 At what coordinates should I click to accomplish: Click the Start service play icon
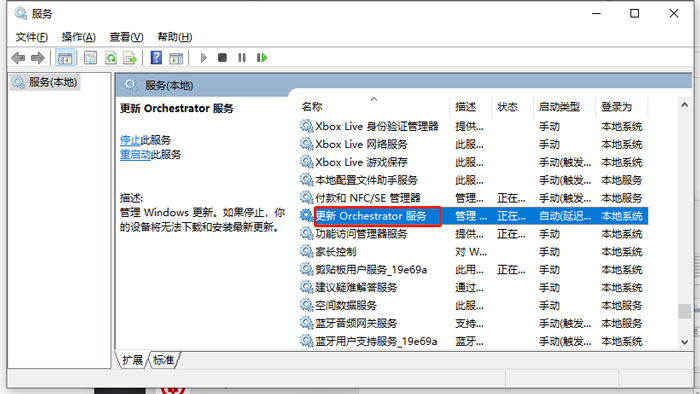pos(204,58)
